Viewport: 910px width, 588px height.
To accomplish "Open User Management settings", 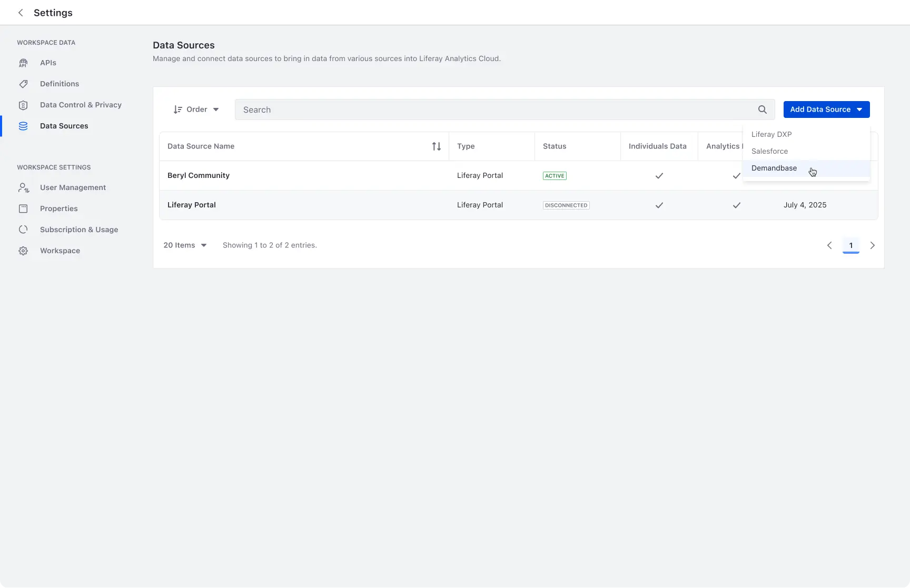I will tap(73, 187).
